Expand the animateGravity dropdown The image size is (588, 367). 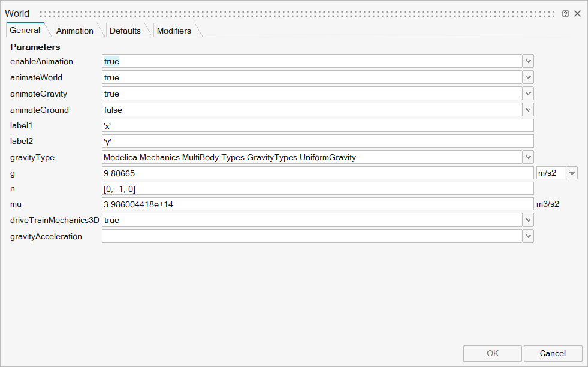pyautogui.click(x=527, y=94)
